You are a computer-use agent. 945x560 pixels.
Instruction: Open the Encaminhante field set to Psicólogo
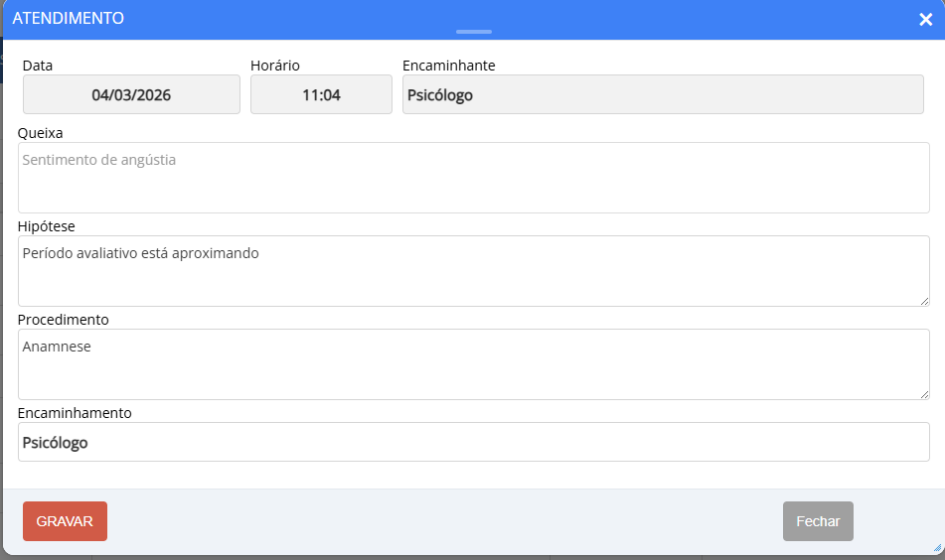tap(666, 95)
